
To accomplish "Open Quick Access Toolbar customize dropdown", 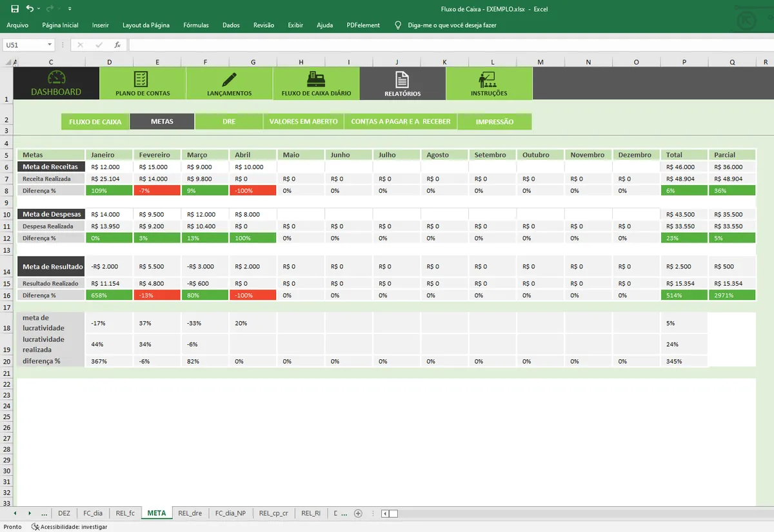I will coord(70,9).
